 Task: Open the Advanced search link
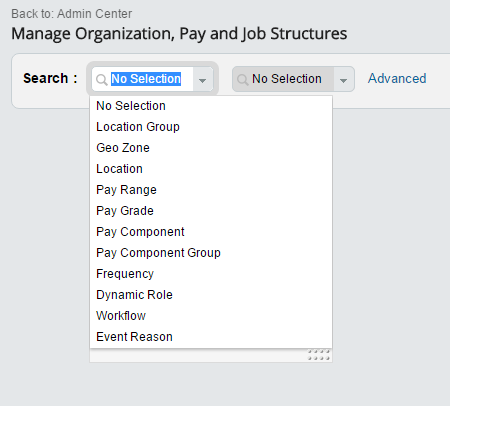[397, 79]
